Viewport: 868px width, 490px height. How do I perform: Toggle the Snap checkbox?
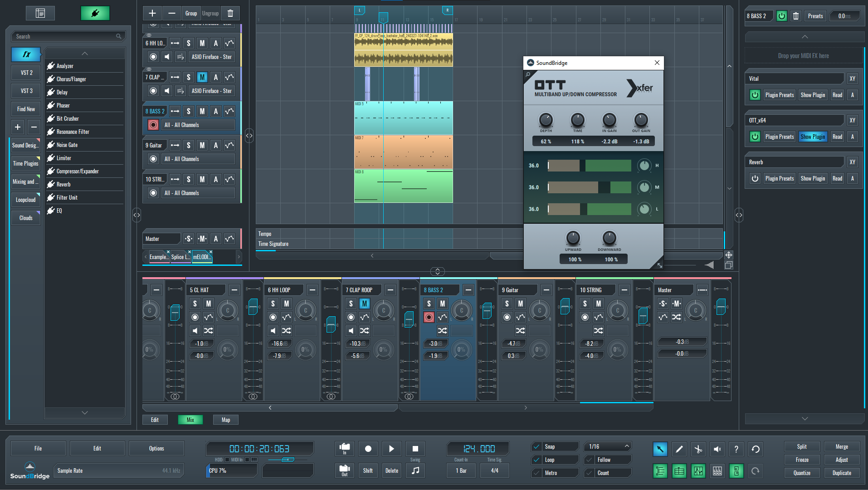pyautogui.click(x=537, y=446)
